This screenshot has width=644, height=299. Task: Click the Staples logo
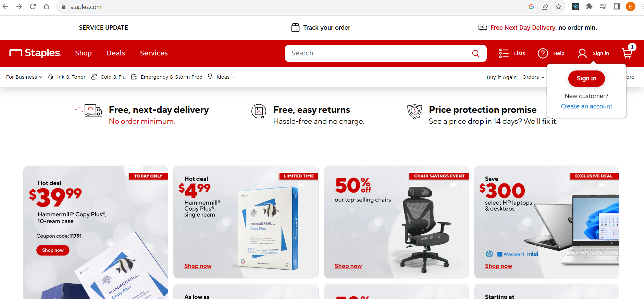(x=35, y=53)
